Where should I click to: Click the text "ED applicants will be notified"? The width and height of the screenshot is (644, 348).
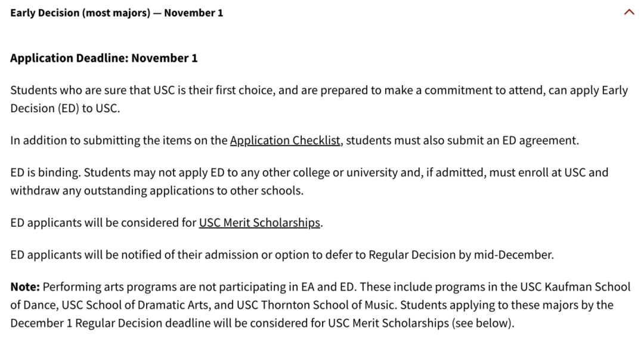point(78,255)
